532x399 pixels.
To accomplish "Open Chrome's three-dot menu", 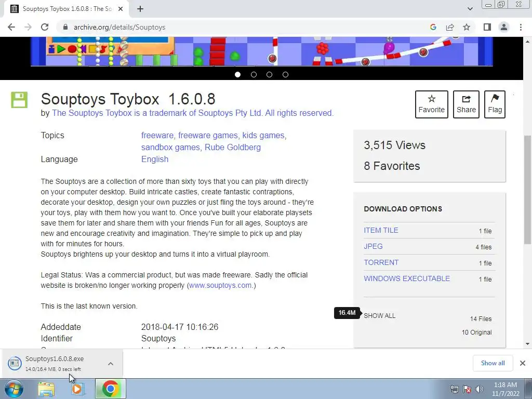I will click(x=521, y=27).
